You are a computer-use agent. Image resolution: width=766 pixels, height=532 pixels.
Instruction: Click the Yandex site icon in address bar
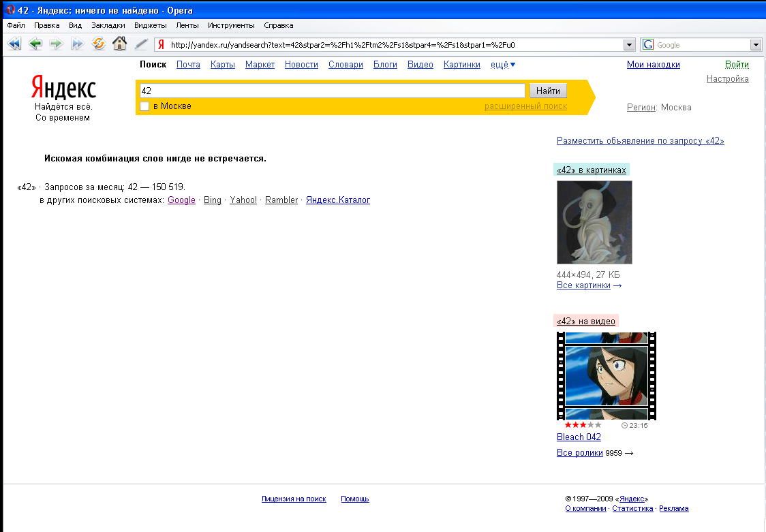162,45
